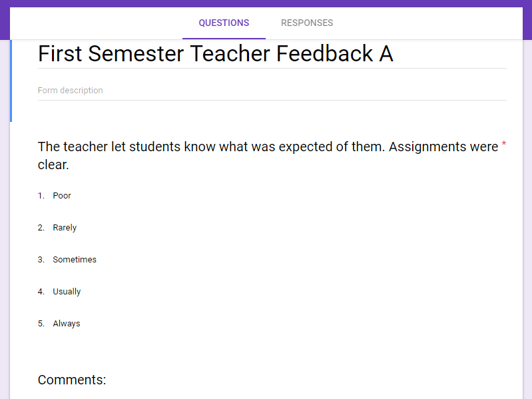
Task: Click the blue selection bar beside title card
Action: (11, 81)
